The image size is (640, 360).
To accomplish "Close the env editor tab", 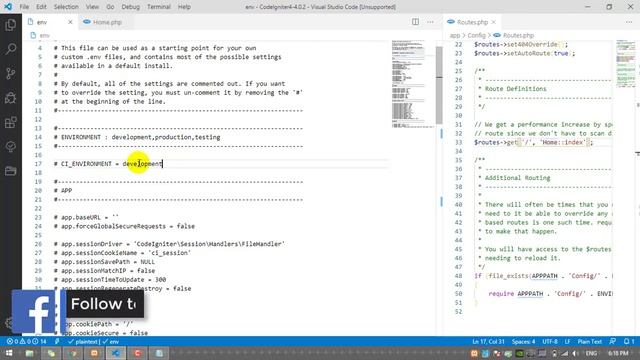I will click(x=70, y=22).
